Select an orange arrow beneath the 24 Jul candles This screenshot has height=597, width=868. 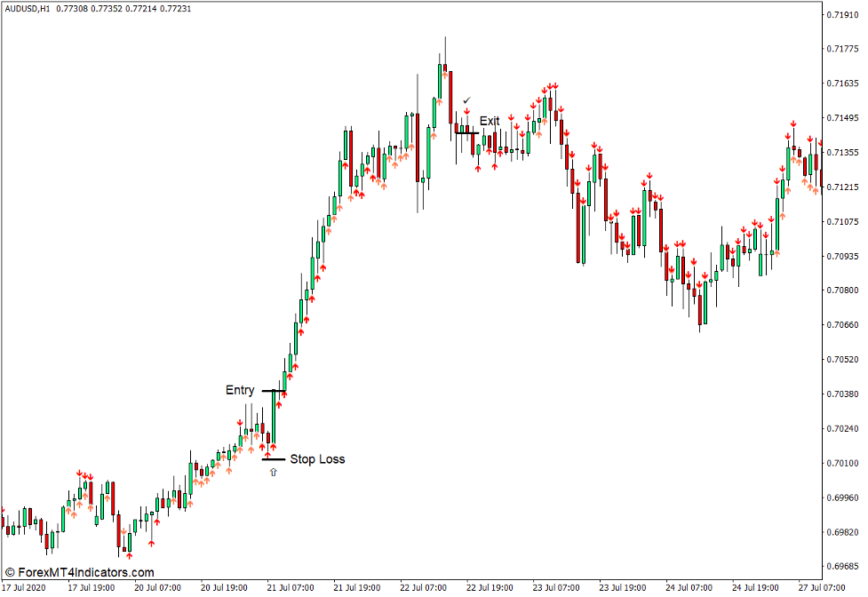click(776, 253)
